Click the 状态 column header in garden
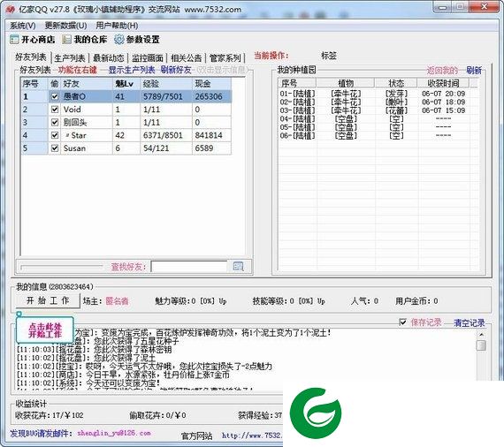 click(x=396, y=84)
